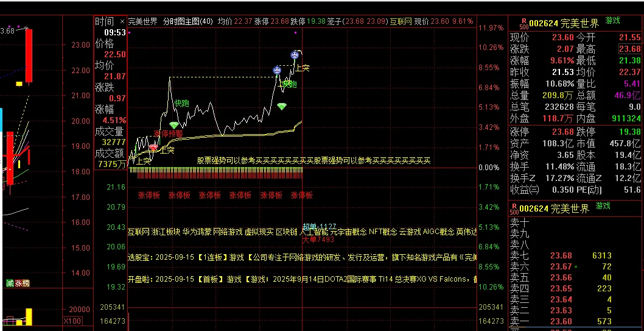644x331 pixels.
Task: Click the 002624 完美世界 title in the top quote panel
Action: (x=564, y=24)
